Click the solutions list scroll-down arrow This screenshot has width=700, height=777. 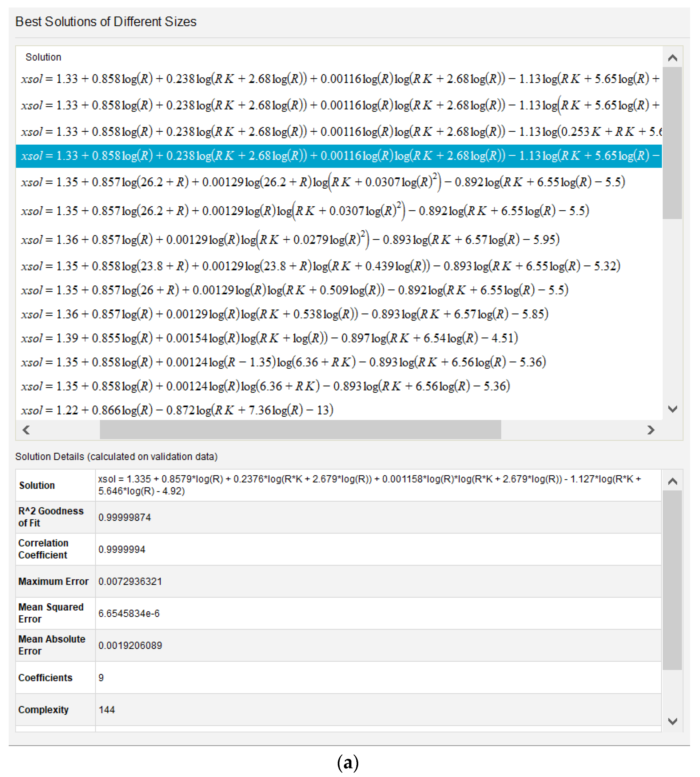672,409
